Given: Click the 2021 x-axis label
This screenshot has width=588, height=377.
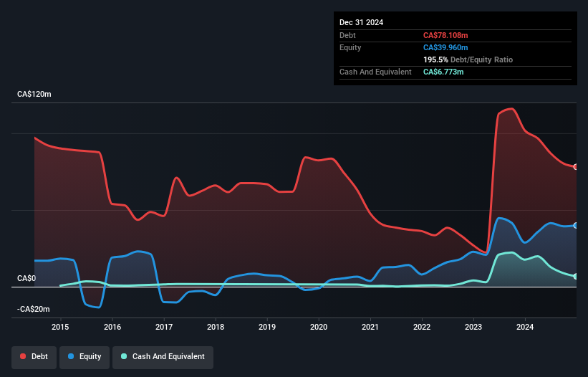Looking at the screenshot, I should coord(370,327).
